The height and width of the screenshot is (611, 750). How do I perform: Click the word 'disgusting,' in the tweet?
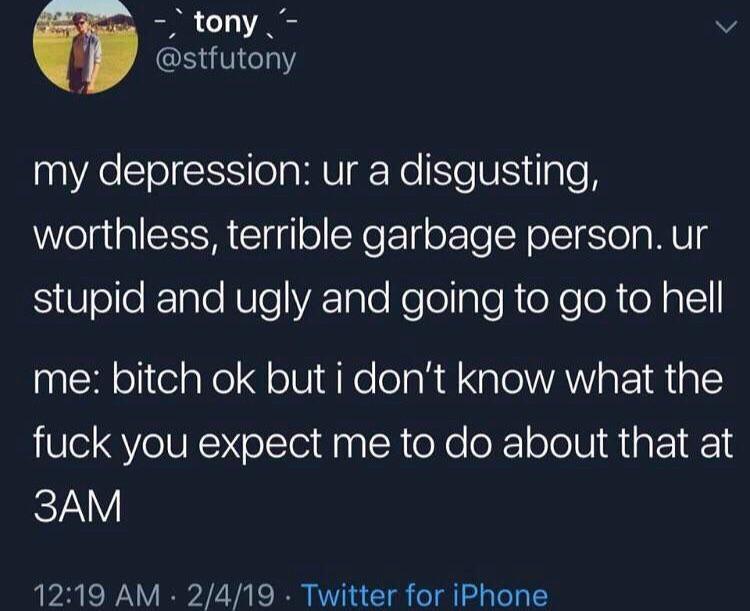click(x=498, y=175)
